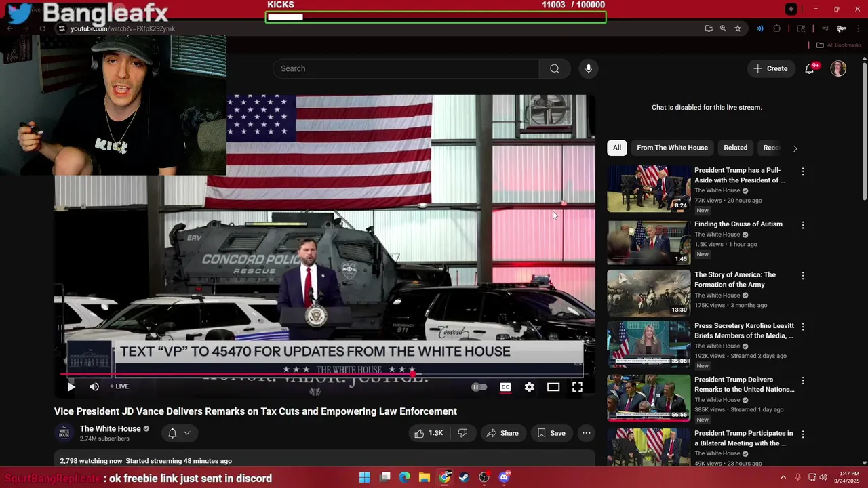The image size is (868, 488).
Task: Open OBS Studio from the taskbar
Action: click(484, 477)
